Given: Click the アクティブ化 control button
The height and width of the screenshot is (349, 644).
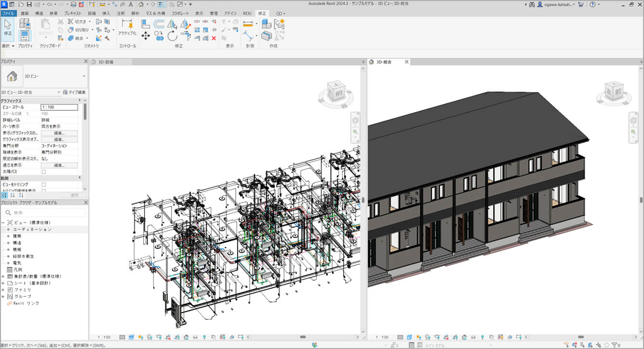Looking at the screenshot, I should (x=127, y=27).
